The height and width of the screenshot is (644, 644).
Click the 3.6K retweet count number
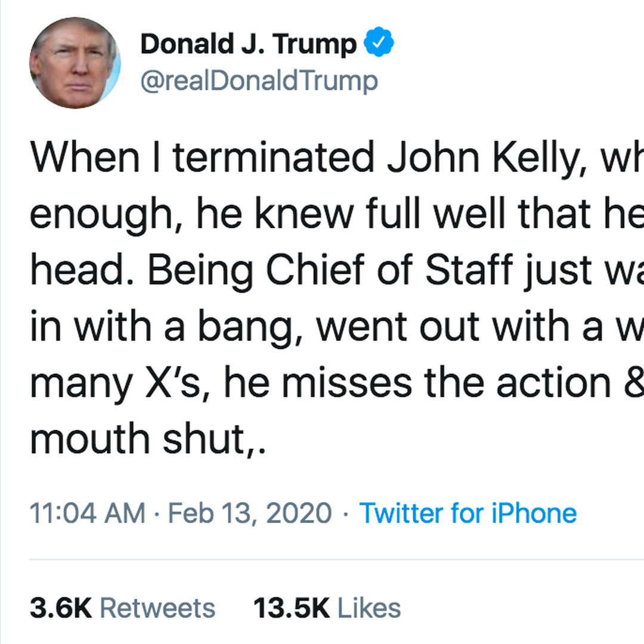[61, 609]
